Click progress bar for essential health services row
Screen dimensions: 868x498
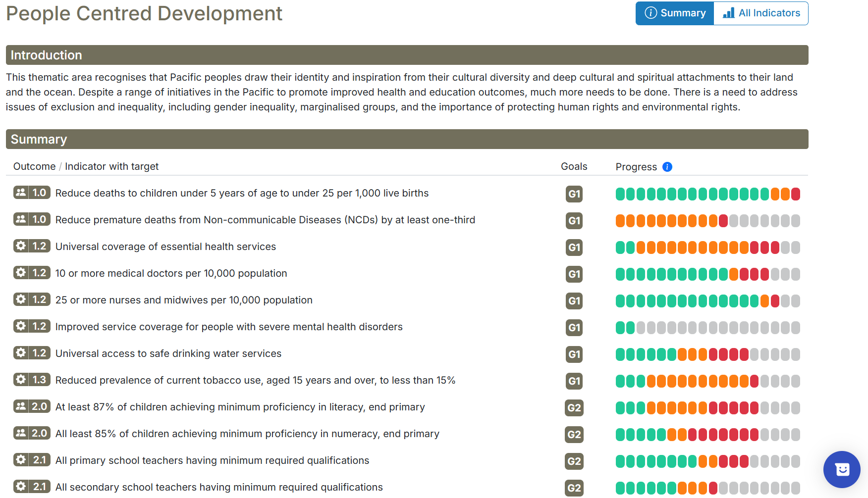click(x=707, y=248)
